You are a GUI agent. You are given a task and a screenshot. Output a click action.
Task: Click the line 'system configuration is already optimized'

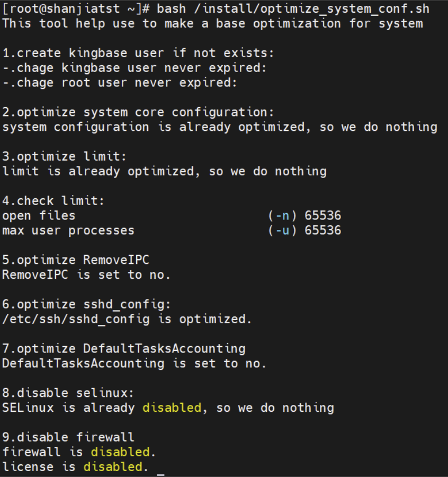pos(220,127)
